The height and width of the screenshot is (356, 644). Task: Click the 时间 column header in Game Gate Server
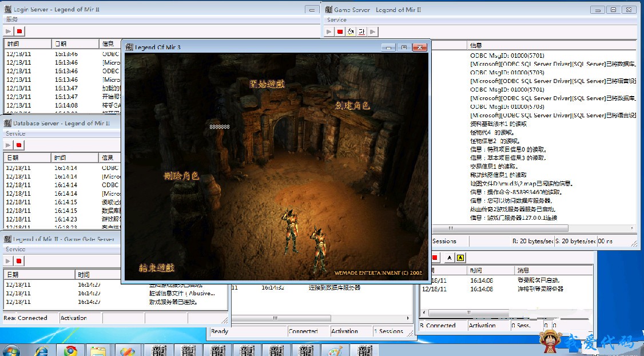[98, 275]
